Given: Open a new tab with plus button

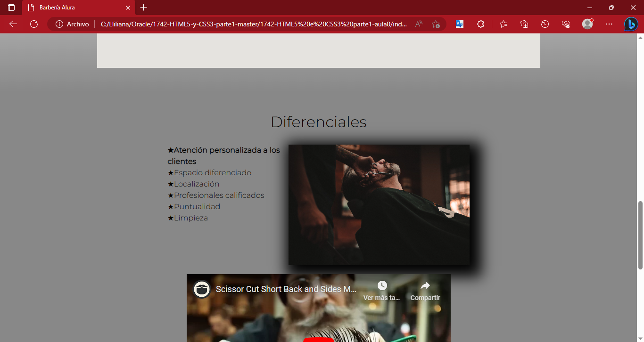Looking at the screenshot, I should point(144,8).
